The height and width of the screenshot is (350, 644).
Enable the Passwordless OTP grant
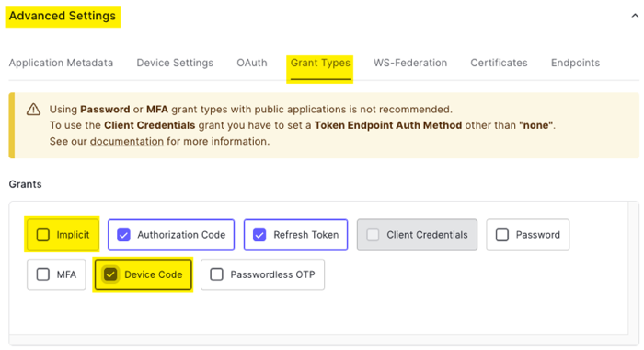click(x=216, y=274)
